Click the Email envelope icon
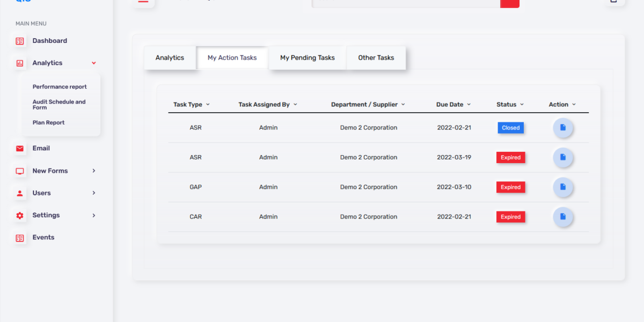Viewport: 644px width, 322px height. tap(20, 149)
